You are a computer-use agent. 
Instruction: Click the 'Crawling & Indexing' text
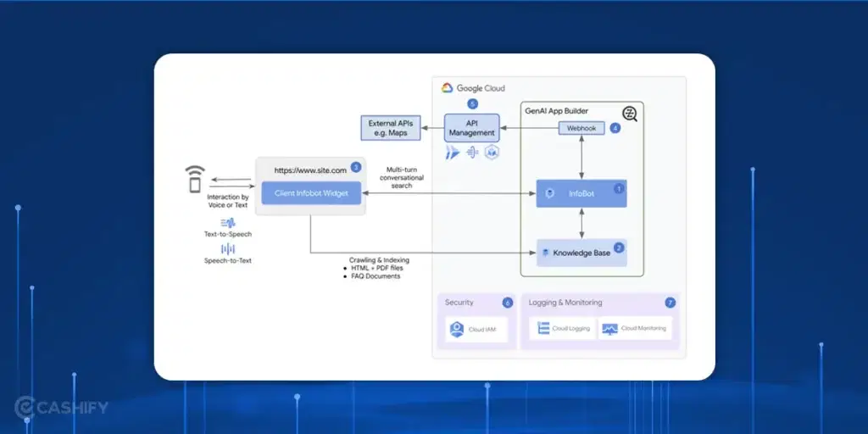pyautogui.click(x=379, y=260)
